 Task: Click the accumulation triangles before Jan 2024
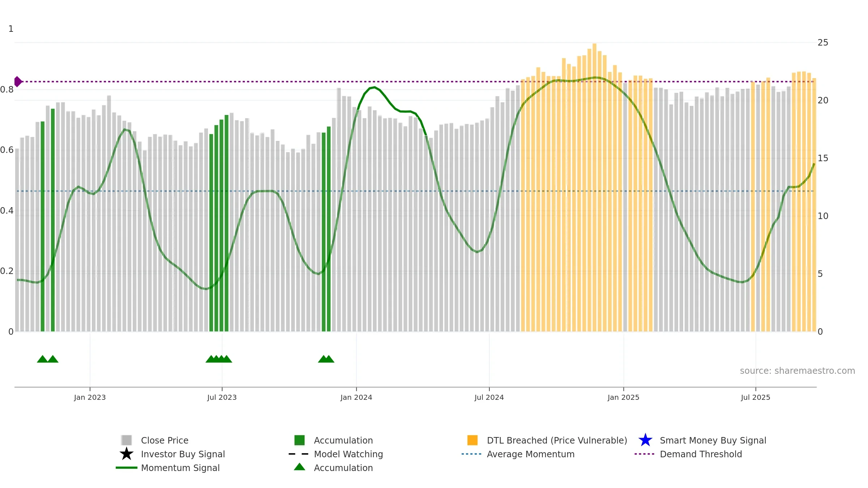pos(326,359)
